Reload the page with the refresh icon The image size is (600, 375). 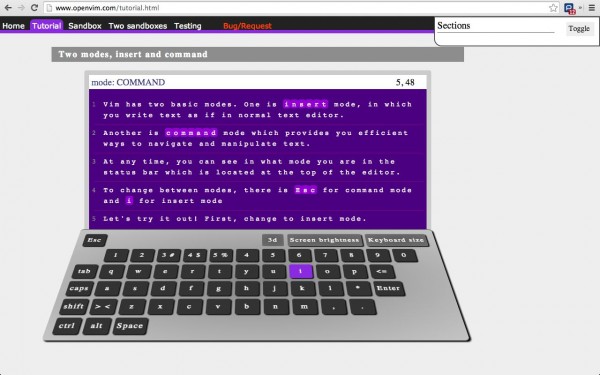[34, 8]
